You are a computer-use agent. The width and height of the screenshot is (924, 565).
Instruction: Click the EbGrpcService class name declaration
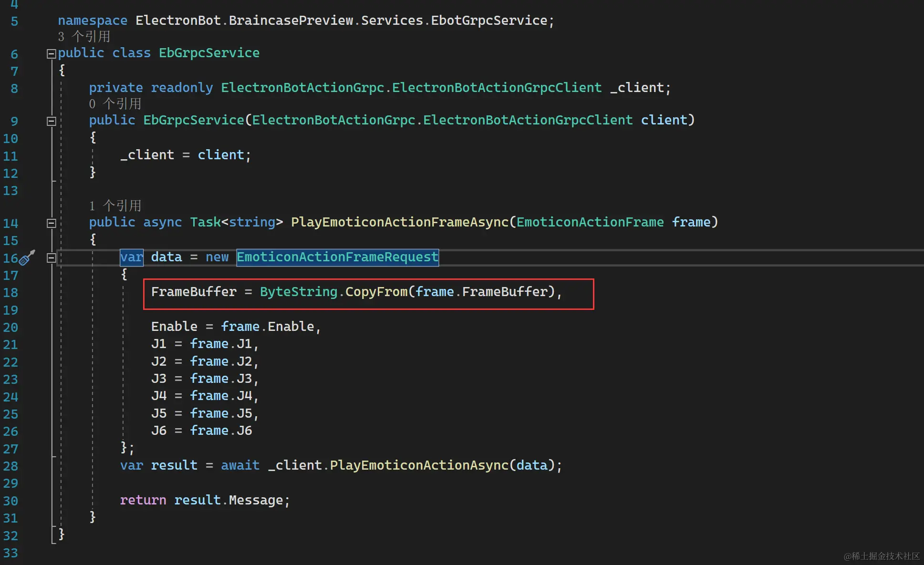click(209, 53)
